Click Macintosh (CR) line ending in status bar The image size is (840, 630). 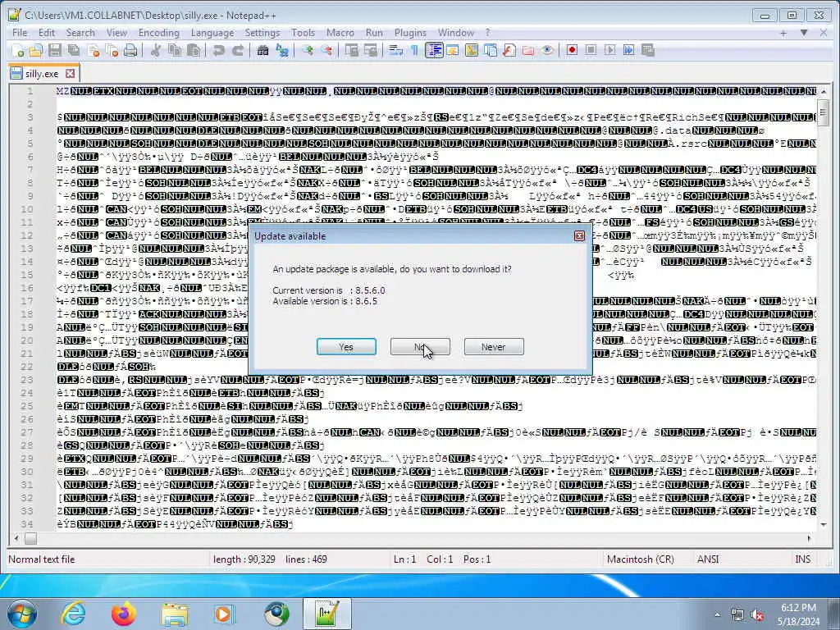pos(640,559)
